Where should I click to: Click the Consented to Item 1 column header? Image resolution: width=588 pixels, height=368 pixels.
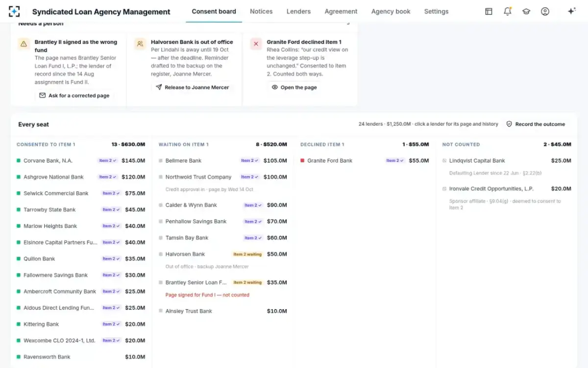(46, 145)
